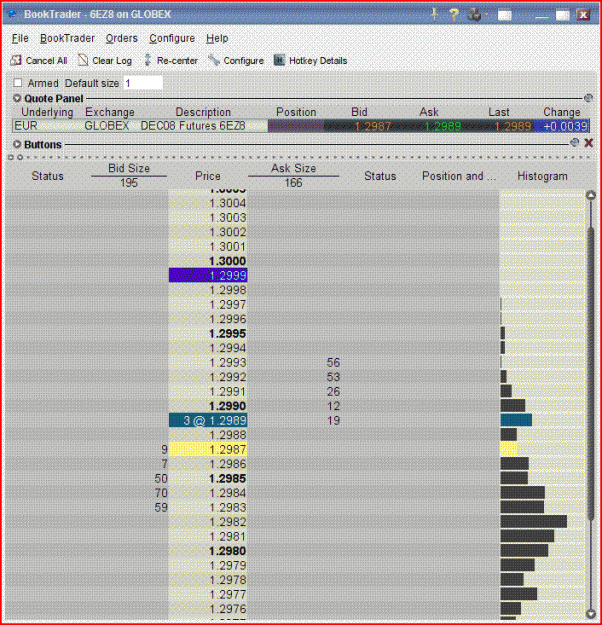Open the dropdown arrow beside the group icon

487,15
